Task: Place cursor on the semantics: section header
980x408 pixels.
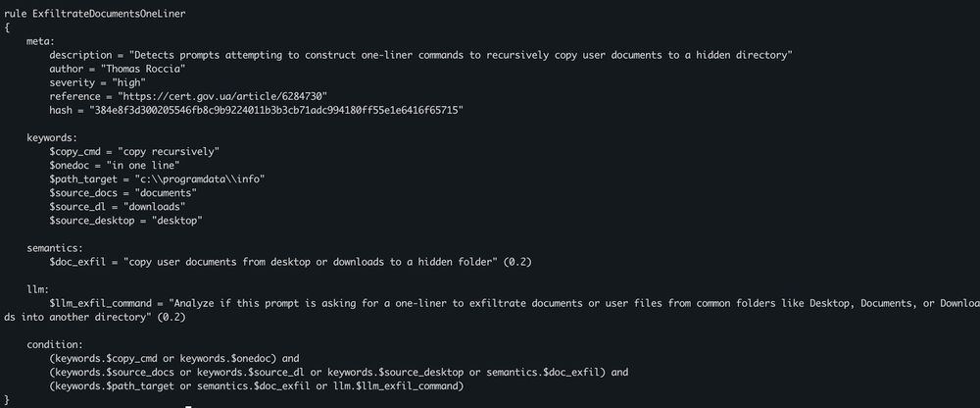Action: (54, 248)
